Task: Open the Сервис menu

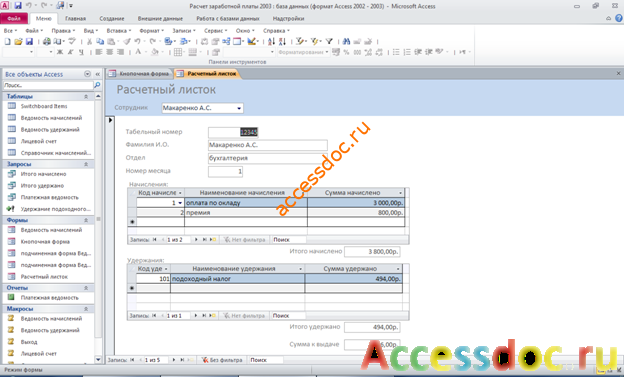Action: click(x=215, y=31)
